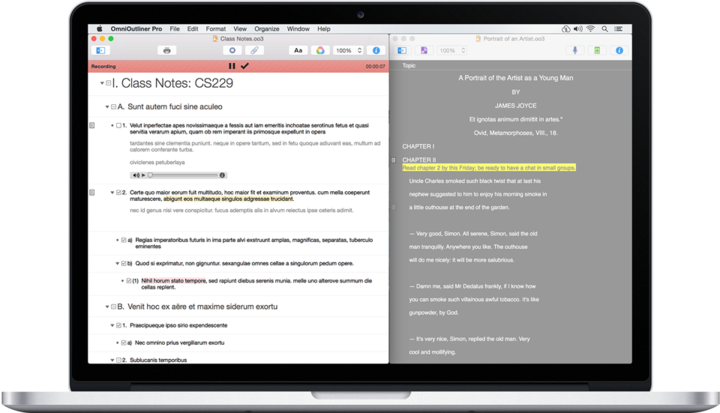This screenshot has width=720, height=413.
Task: Click the microphone record icon
Action: [x=575, y=51]
